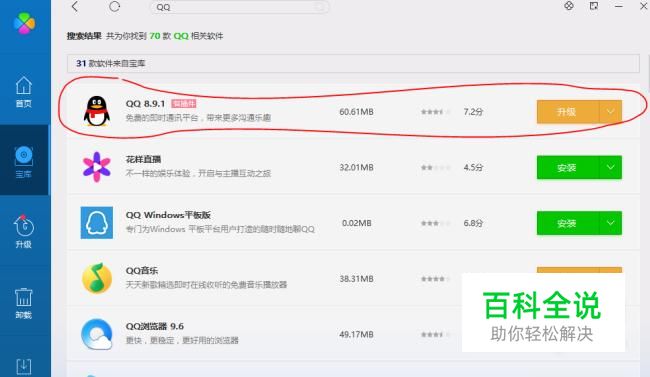
Task: Click the QQ Windows平板版 icon
Action: click(97, 223)
